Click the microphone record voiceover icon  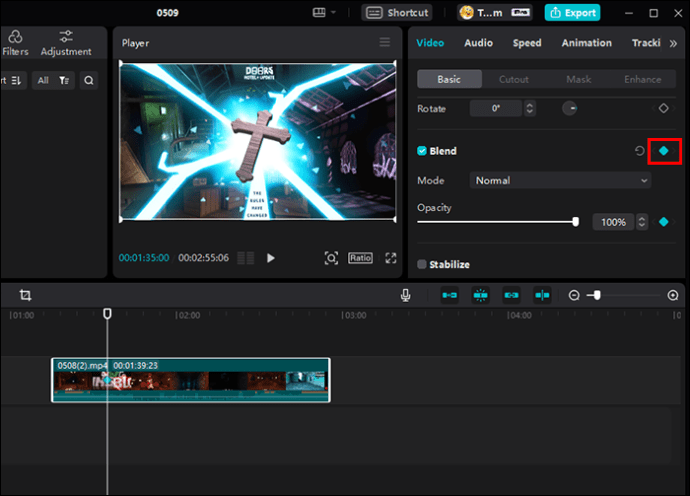pyautogui.click(x=405, y=295)
